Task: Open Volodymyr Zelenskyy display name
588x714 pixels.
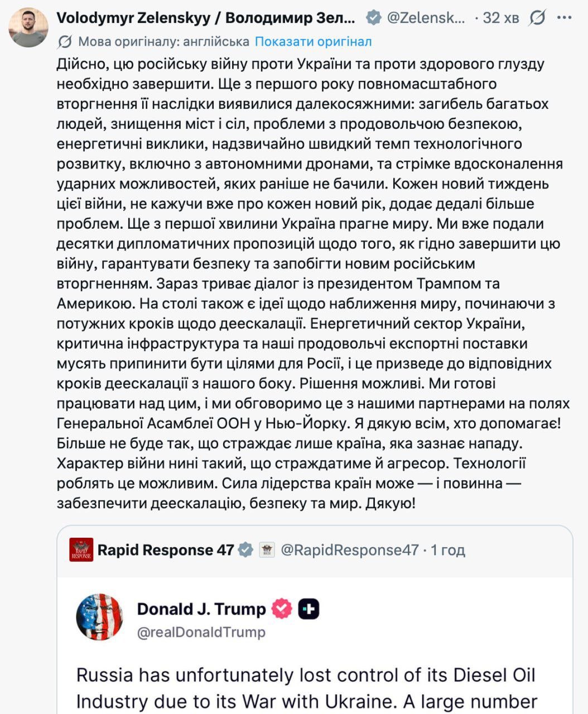Action: [x=206, y=18]
